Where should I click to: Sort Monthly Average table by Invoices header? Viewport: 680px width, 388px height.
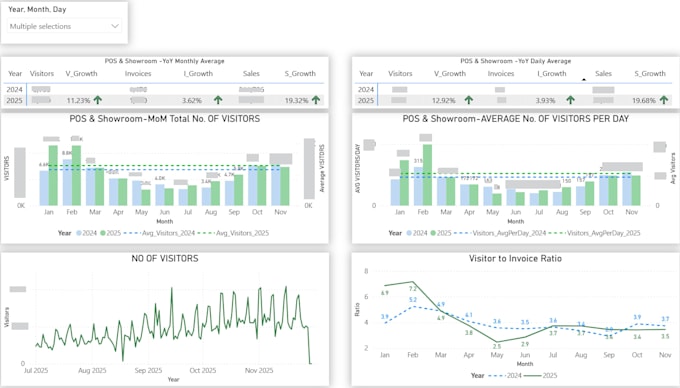pyautogui.click(x=138, y=74)
